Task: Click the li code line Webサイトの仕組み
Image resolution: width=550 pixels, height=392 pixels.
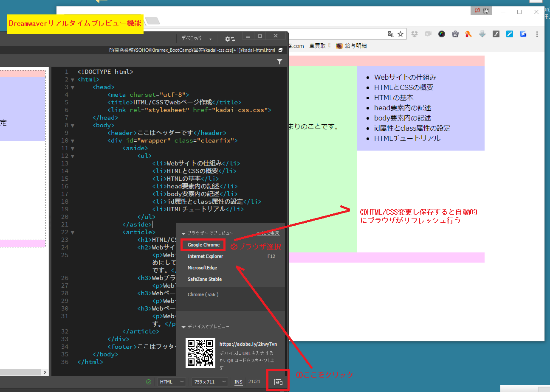Action: (196, 164)
